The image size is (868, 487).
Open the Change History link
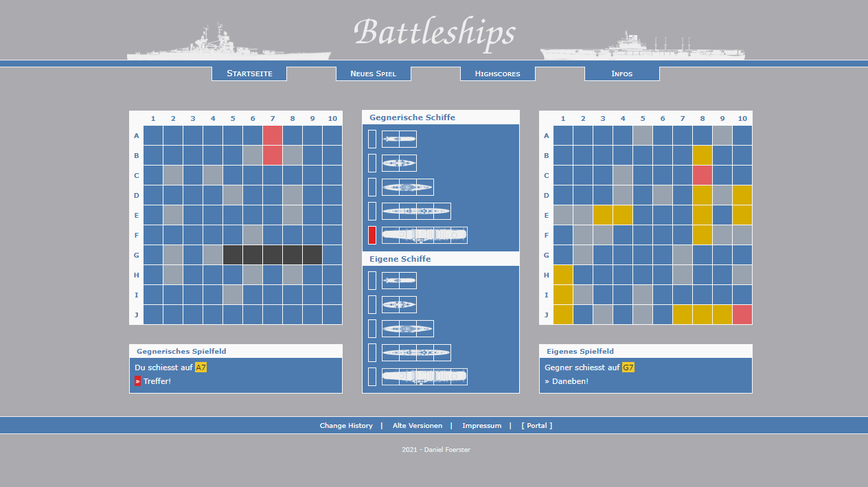(346, 426)
